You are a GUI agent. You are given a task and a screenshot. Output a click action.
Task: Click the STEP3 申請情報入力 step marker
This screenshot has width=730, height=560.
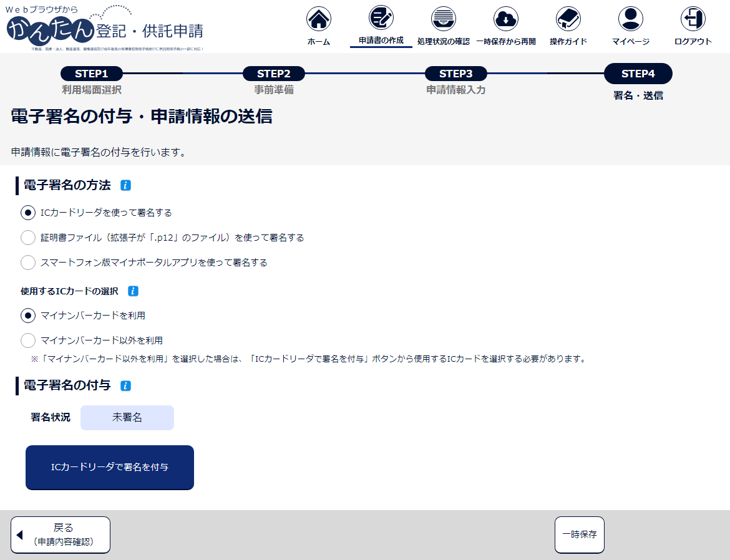tap(455, 74)
